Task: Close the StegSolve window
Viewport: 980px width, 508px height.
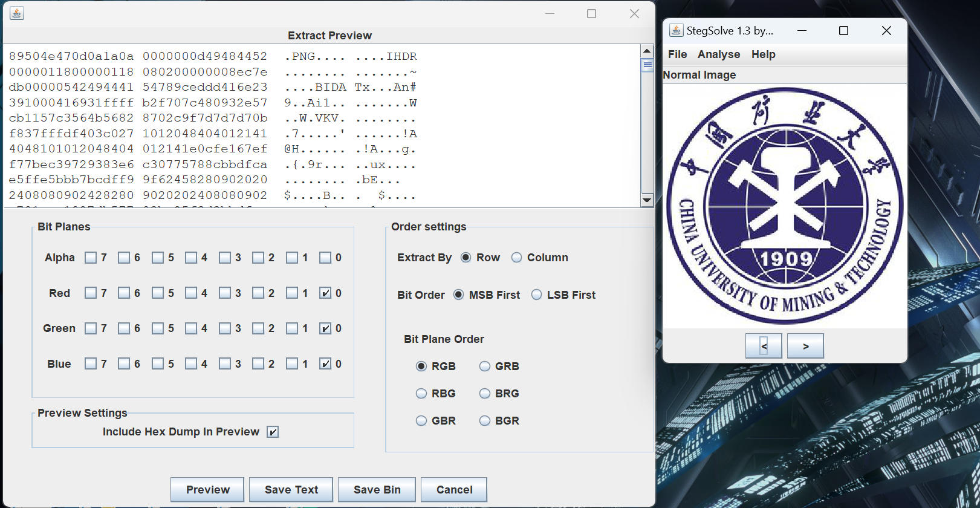Action: (886, 31)
